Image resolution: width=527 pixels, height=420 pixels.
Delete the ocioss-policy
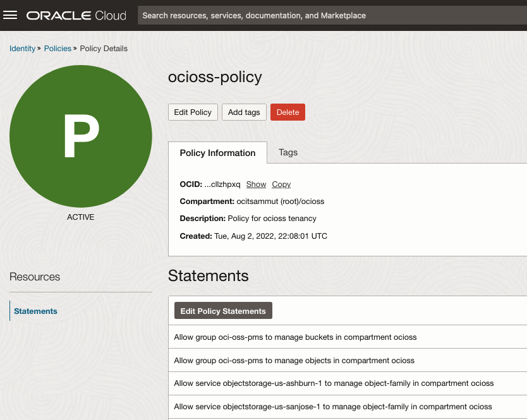click(x=288, y=112)
